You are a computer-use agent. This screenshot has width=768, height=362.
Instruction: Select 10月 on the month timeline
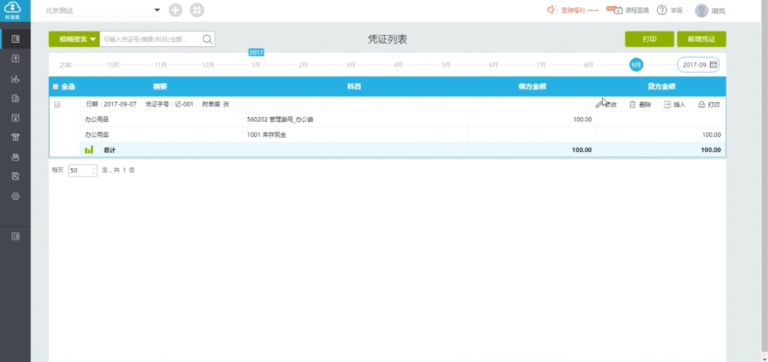pyautogui.click(x=113, y=65)
